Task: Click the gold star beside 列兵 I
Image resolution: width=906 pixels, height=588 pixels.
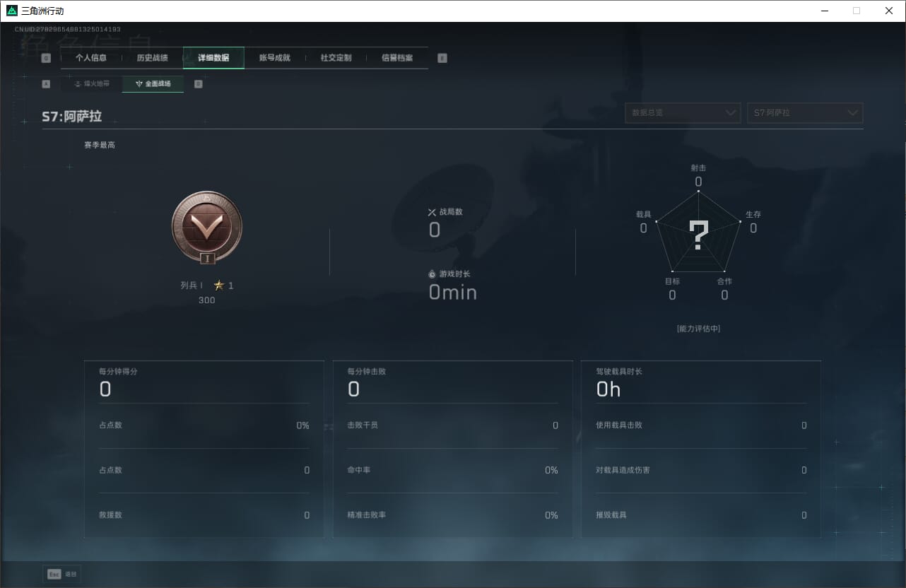Action: [x=219, y=286]
